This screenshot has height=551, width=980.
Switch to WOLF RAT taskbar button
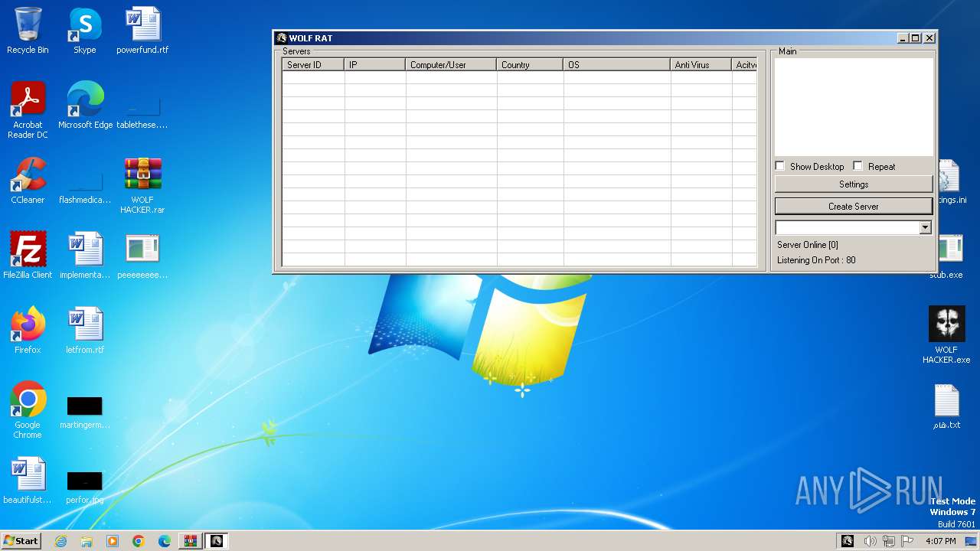click(217, 541)
